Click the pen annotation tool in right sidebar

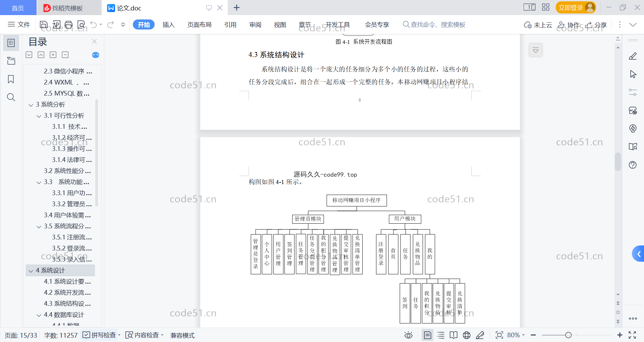[x=633, y=56]
